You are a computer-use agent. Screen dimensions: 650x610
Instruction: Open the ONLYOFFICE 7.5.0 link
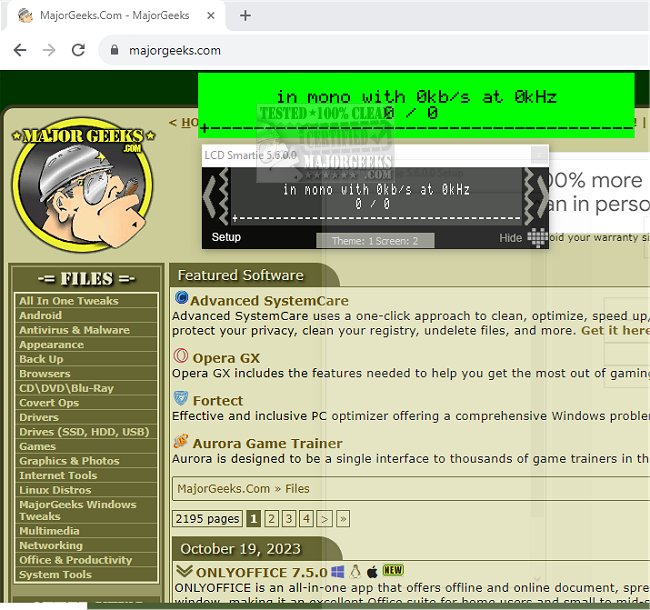(x=262, y=572)
